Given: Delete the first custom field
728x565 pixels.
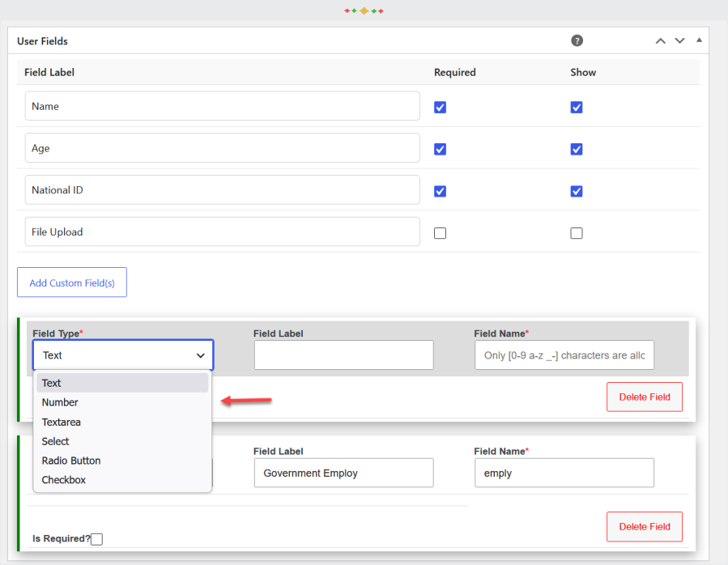Looking at the screenshot, I should pos(645,397).
